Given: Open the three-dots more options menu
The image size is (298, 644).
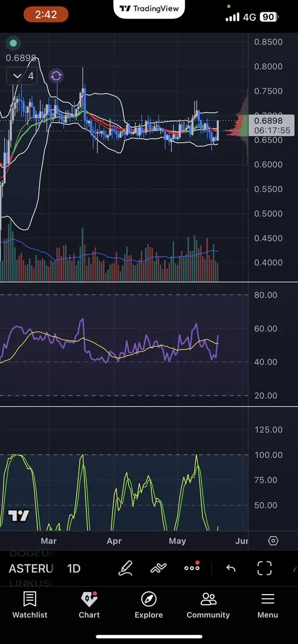Looking at the screenshot, I should tap(192, 568).
